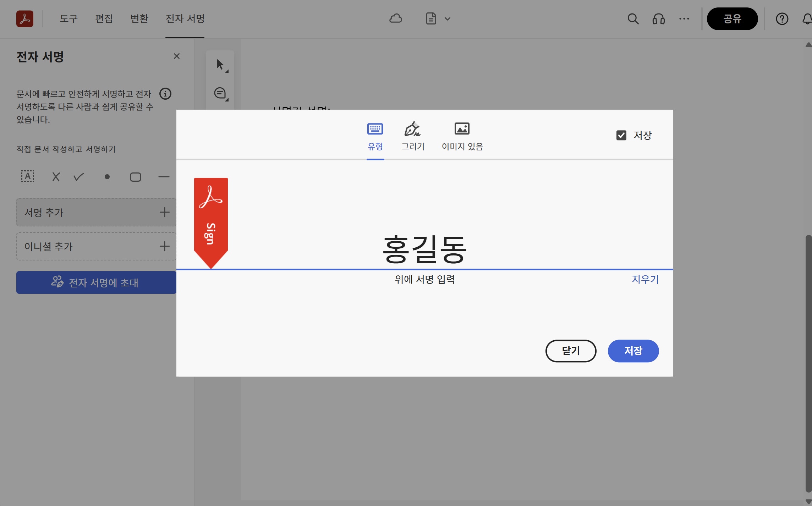This screenshot has width=812, height=506.
Task: Open the search magnifier icon
Action: click(633, 19)
